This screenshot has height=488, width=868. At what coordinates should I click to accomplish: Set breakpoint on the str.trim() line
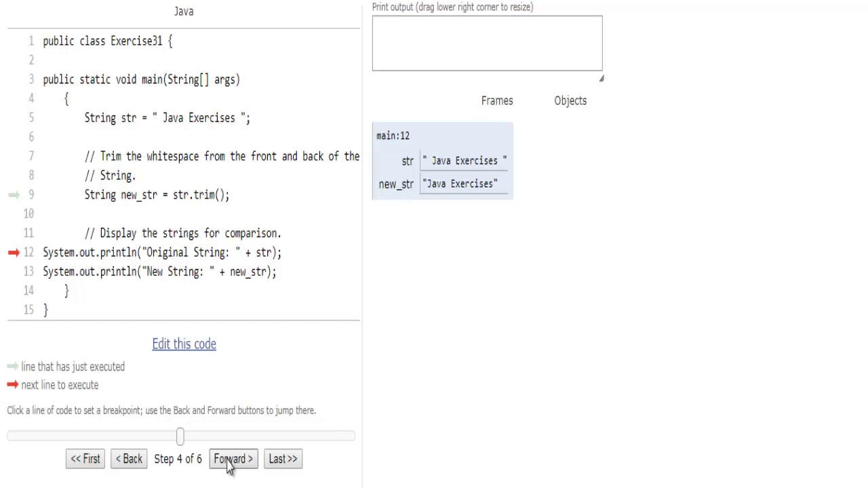(157, 195)
